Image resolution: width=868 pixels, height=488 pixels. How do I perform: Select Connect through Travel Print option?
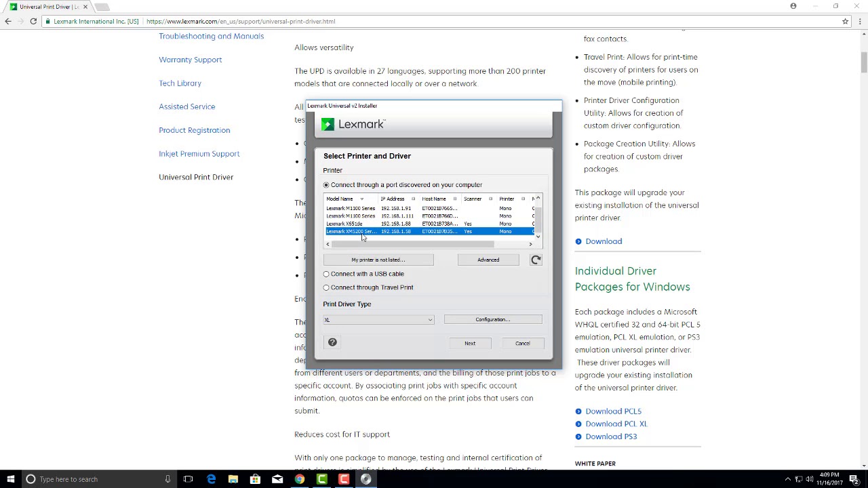tap(326, 287)
